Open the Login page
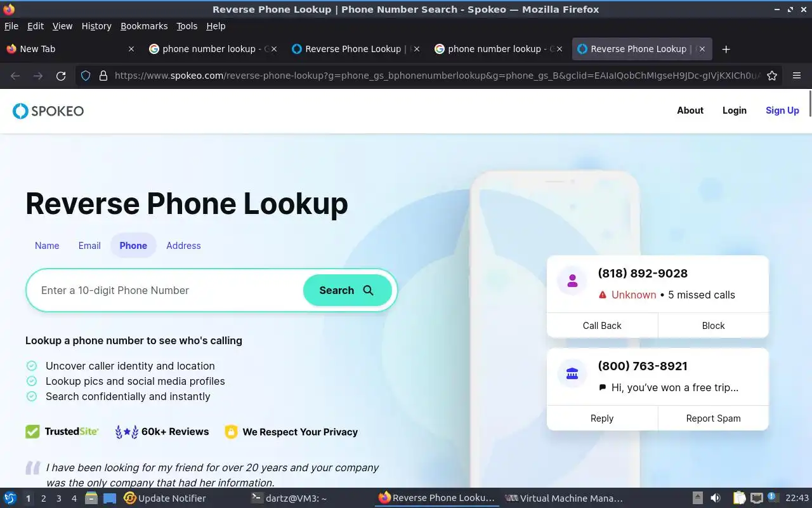The width and height of the screenshot is (812, 508). [735, 110]
